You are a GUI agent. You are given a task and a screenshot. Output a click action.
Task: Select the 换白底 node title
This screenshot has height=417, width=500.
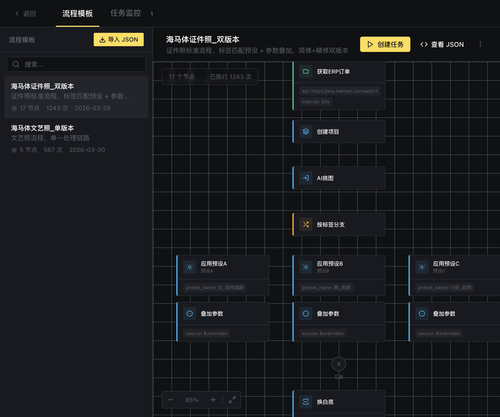click(x=325, y=402)
